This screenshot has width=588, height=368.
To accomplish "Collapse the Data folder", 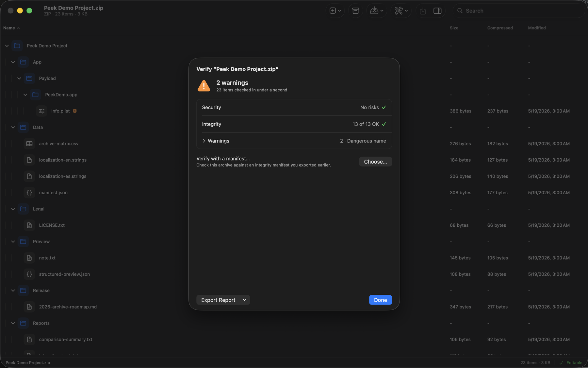I will coord(13,127).
